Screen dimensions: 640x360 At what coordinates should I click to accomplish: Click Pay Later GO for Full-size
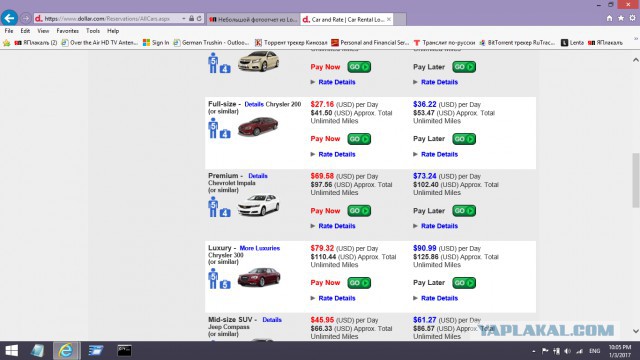tap(464, 139)
